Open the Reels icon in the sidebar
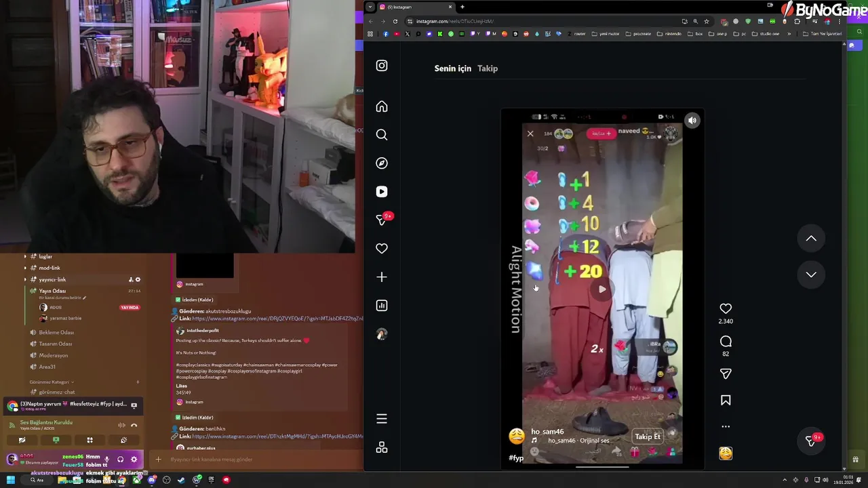The width and height of the screenshot is (868, 488). coord(382,192)
